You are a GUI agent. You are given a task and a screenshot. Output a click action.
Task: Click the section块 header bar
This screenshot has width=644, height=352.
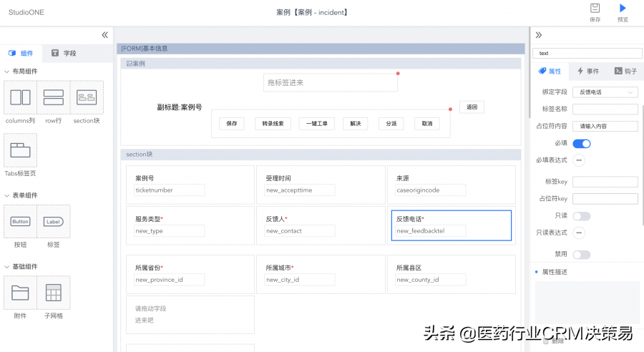pyautogui.click(x=321, y=155)
